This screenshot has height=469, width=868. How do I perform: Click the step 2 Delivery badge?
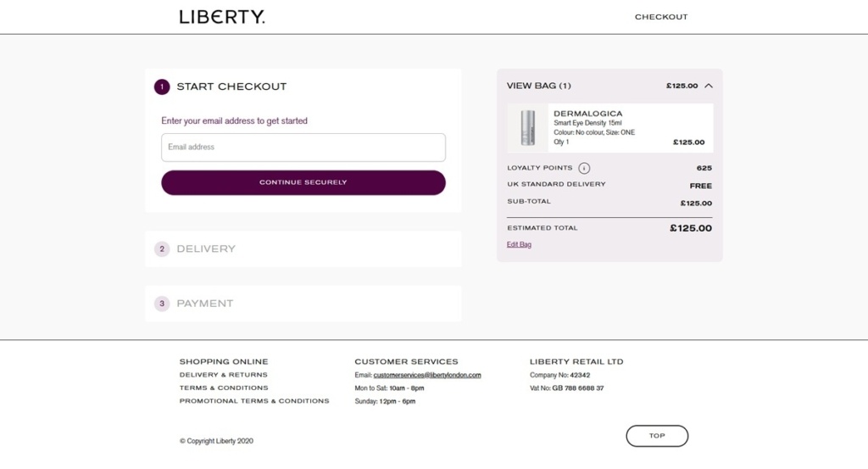[x=162, y=249]
